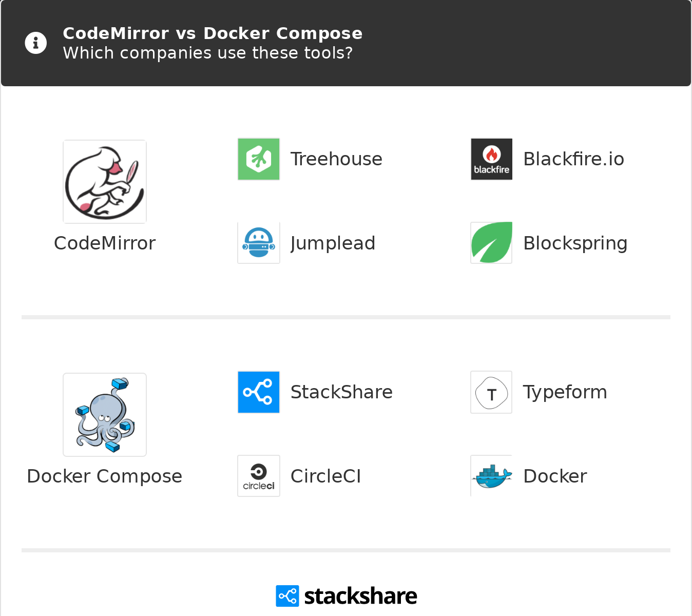The image size is (692, 616).
Task: Select the Jumplead company name
Action: (x=333, y=243)
